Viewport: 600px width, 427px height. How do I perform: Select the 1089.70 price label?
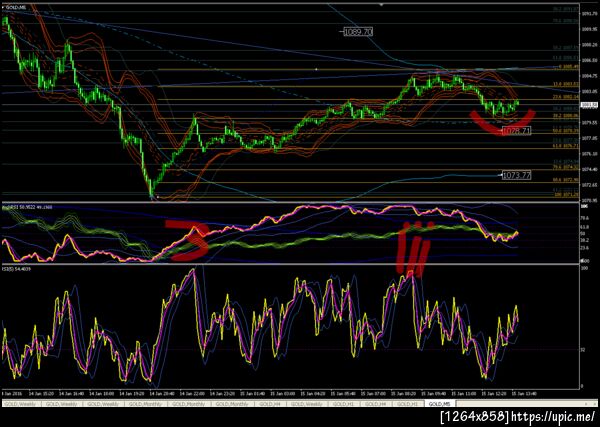click(x=357, y=32)
